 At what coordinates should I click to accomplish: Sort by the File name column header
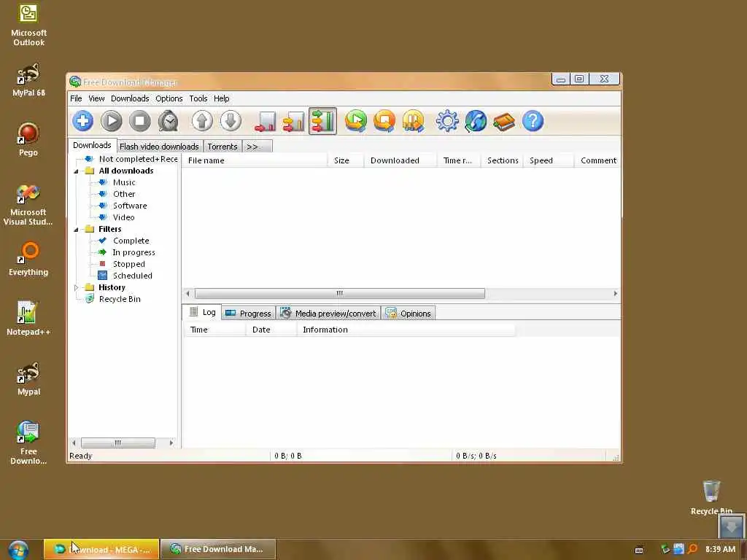(255, 160)
